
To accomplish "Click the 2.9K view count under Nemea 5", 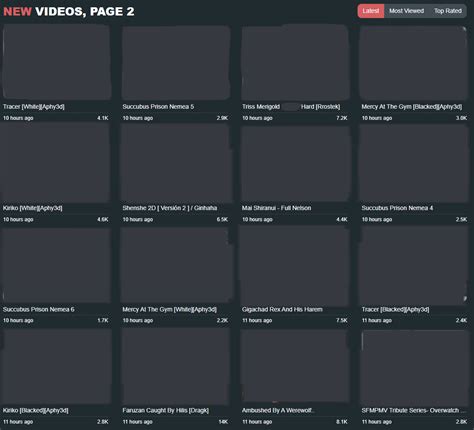I will tap(222, 118).
